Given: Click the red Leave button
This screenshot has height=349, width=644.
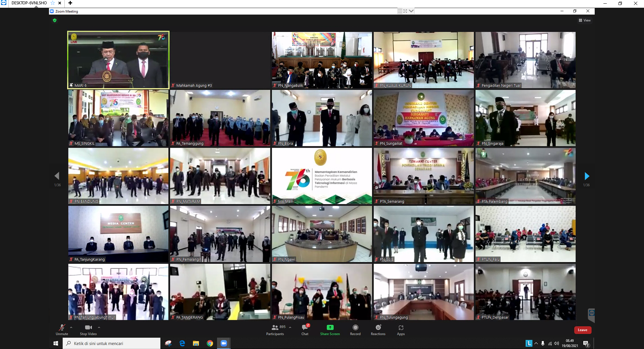Looking at the screenshot, I should [583, 330].
